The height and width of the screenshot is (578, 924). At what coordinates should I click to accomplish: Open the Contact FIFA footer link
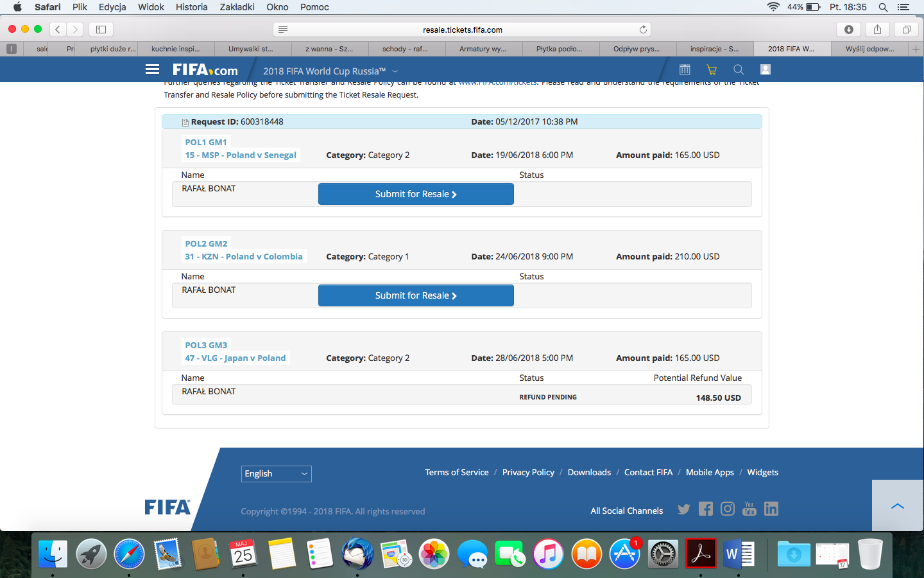tap(649, 473)
